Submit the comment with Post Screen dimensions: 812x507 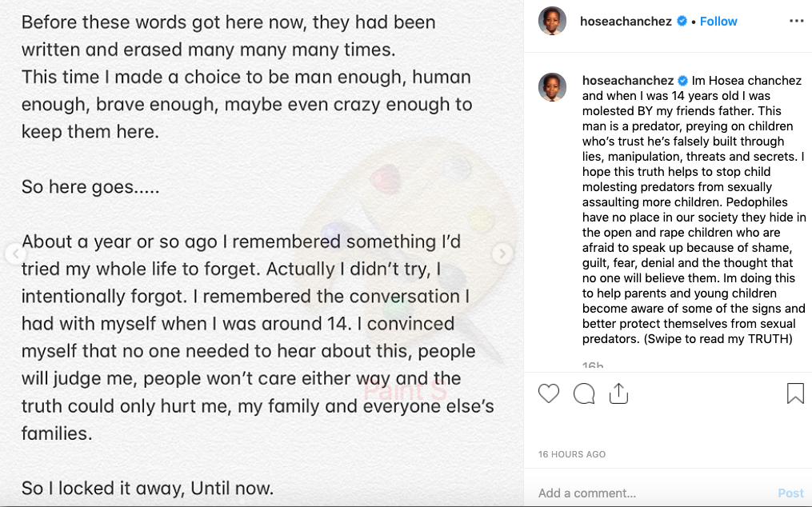point(790,493)
